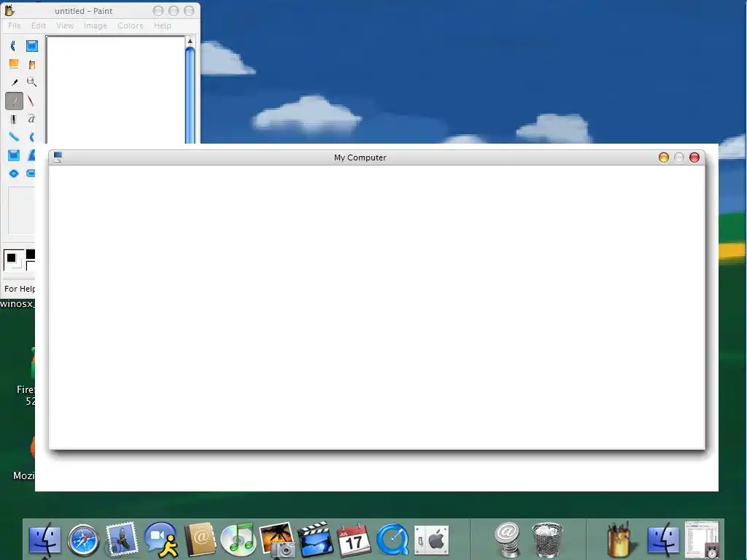
Task: Launch iTunes from the dock
Action: [239, 540]
